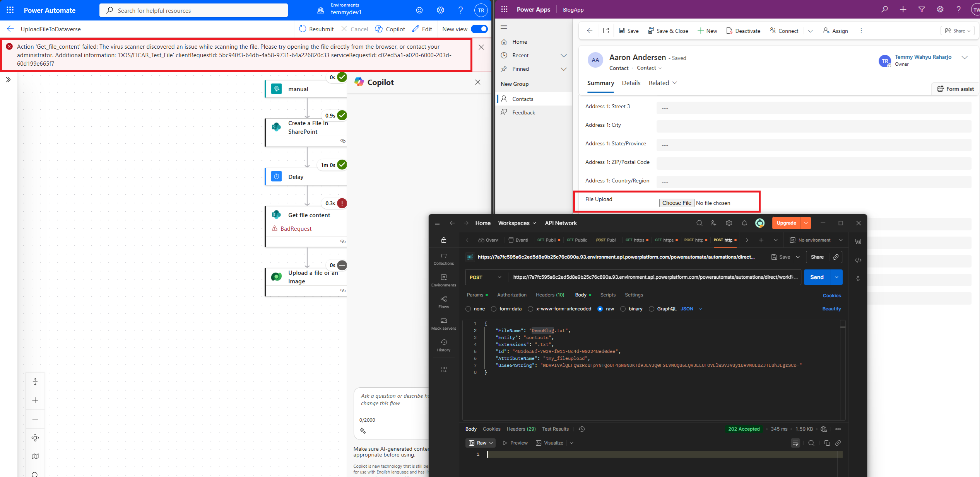
Task: Switch to the Postman Authorization tab
Action: tap(512, 295)
